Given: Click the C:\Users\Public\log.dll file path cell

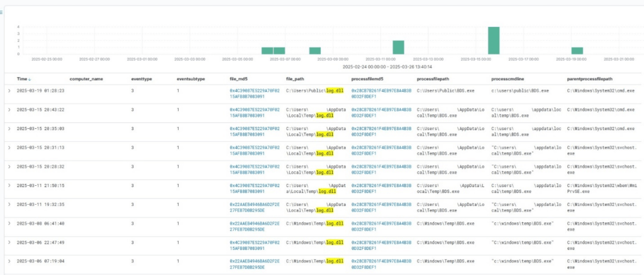Looking at the screenshot, I should pos(314,90).
